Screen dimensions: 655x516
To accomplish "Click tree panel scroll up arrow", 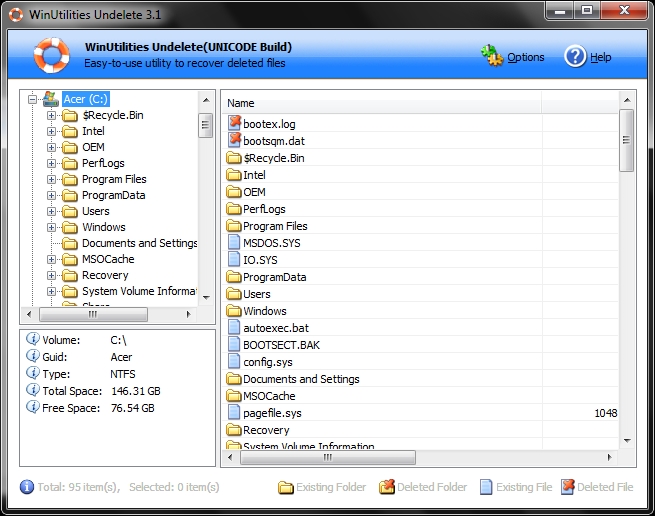I will (x=206, y=100).
